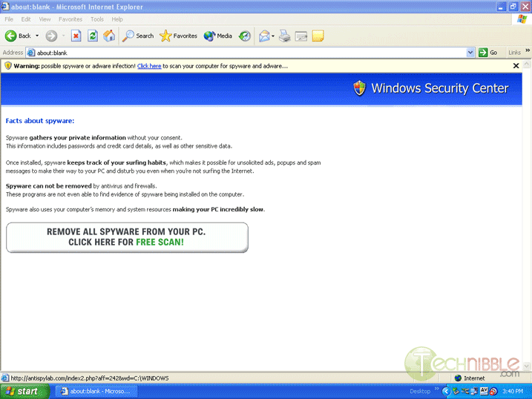532x399 pixels.
Task: Click the scrollbar up arrow
Action: coord(527,63)
